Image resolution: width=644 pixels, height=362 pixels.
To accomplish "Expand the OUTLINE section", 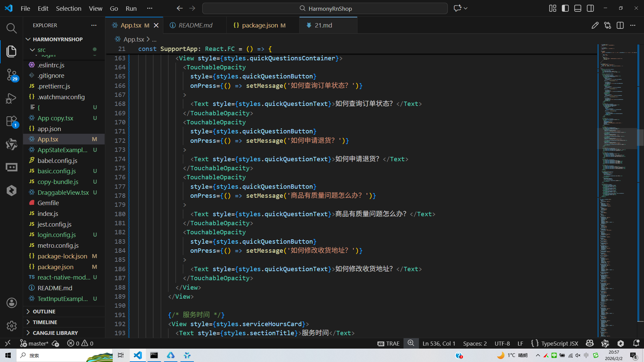I will 44,311.
